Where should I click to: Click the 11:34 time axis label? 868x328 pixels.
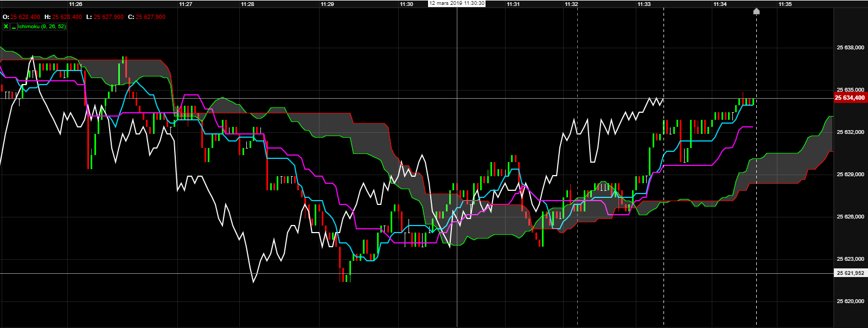(720, 4)
